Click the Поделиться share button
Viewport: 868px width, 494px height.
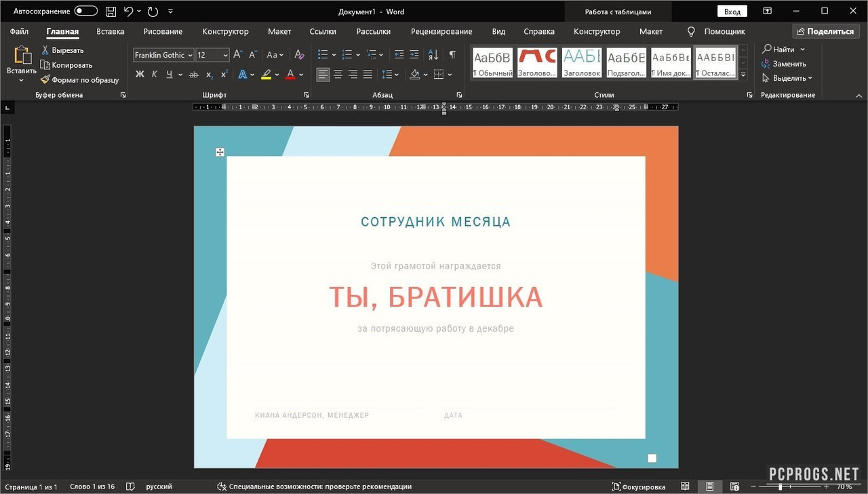(x=826, y=31)
